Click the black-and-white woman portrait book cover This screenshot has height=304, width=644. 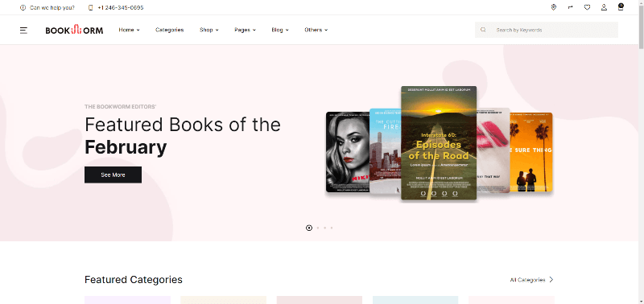[x=348, y=152]
